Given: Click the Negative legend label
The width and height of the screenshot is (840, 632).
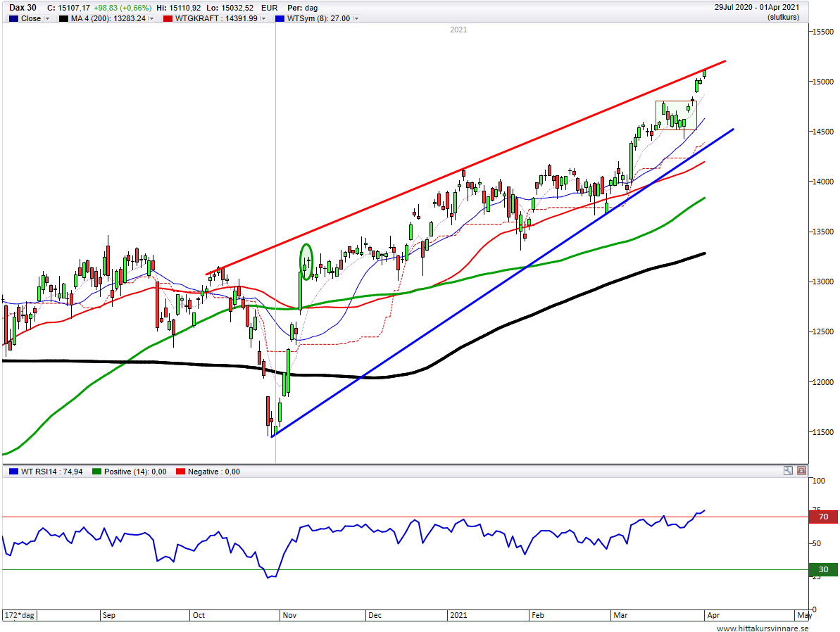Looking at the screenshot, I should pyautogui.click(x=214, y=472).
